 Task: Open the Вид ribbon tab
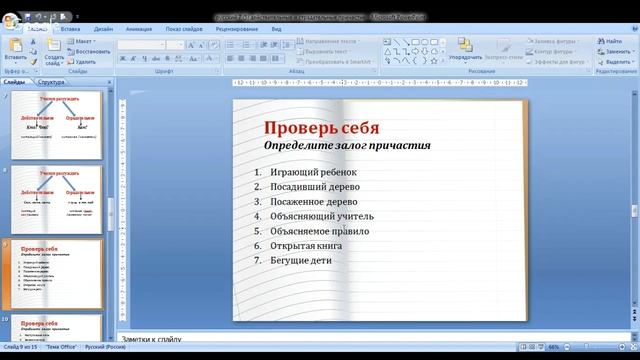click(276, 29)
